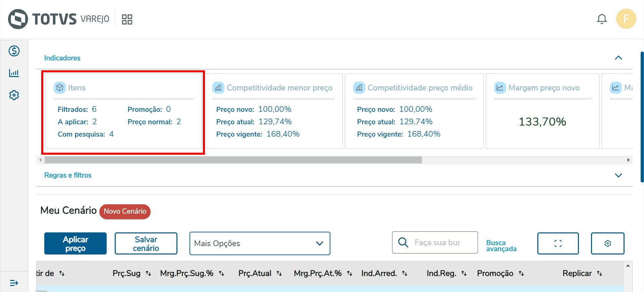The width and height of the screenshot is (644, 292).
Task: Toggle fullscreen table view button
Action: pyautogui.click(x=558, y=243)
